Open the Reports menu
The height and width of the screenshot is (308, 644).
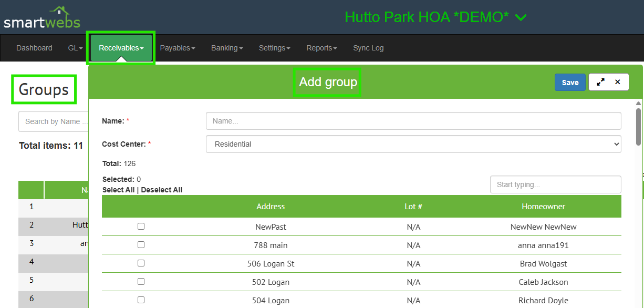(321, 48)
